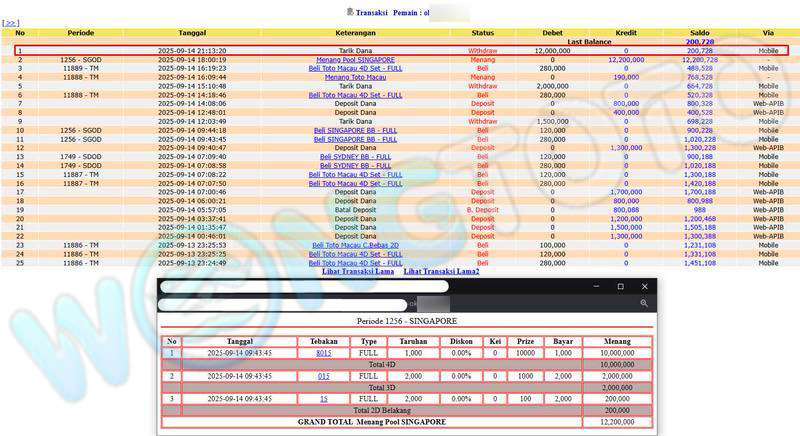The width and height of the screenshot is (800, 436).
Task: Open the Menang Toto Macau link
Action: pyautogui.click(x=355, y=77)
